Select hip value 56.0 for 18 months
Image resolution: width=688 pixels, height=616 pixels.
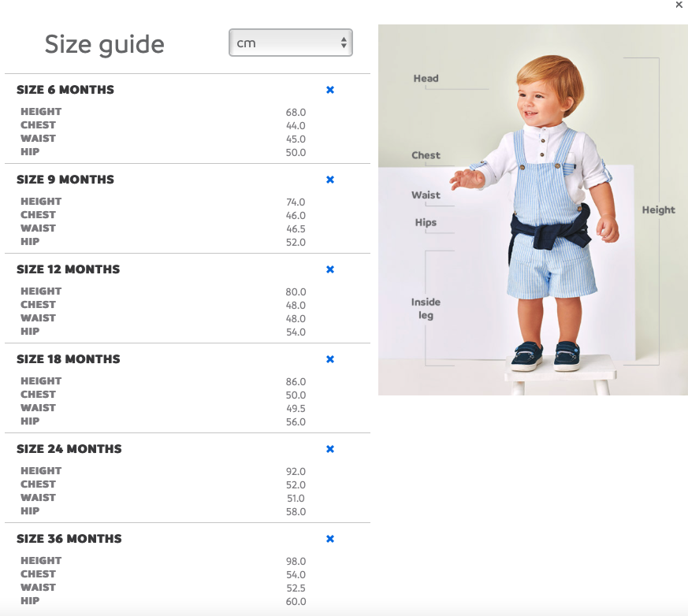(296, 422)
